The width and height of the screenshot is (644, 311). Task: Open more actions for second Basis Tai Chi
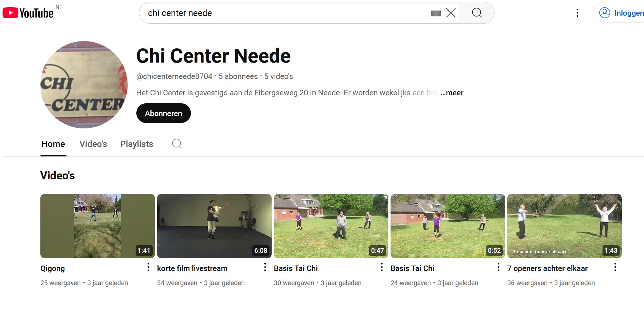pos(498,267)
